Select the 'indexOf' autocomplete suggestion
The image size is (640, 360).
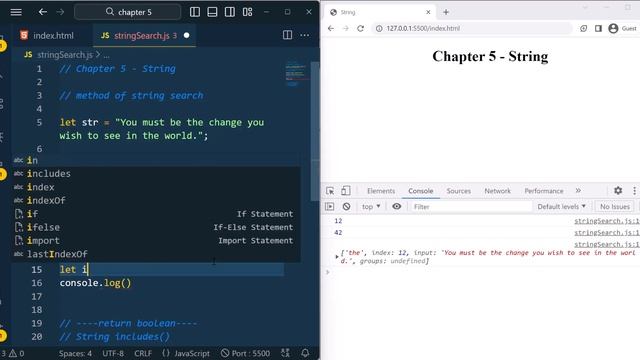tap(157, 200)
